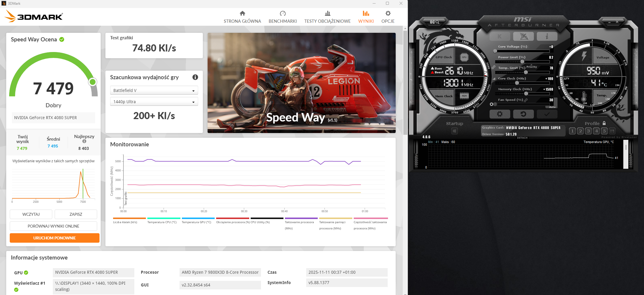Minimize the MSI Afterburner window
This screenshot has height=295, width=644.
(x=609, y=22)
